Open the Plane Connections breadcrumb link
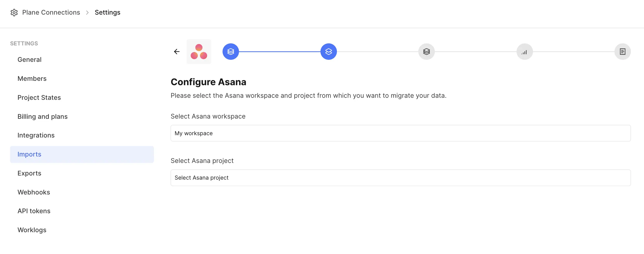 (51, 12)
